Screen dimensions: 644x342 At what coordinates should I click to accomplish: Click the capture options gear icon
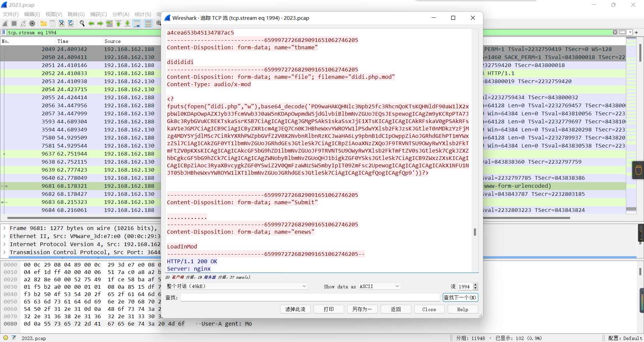32,23
